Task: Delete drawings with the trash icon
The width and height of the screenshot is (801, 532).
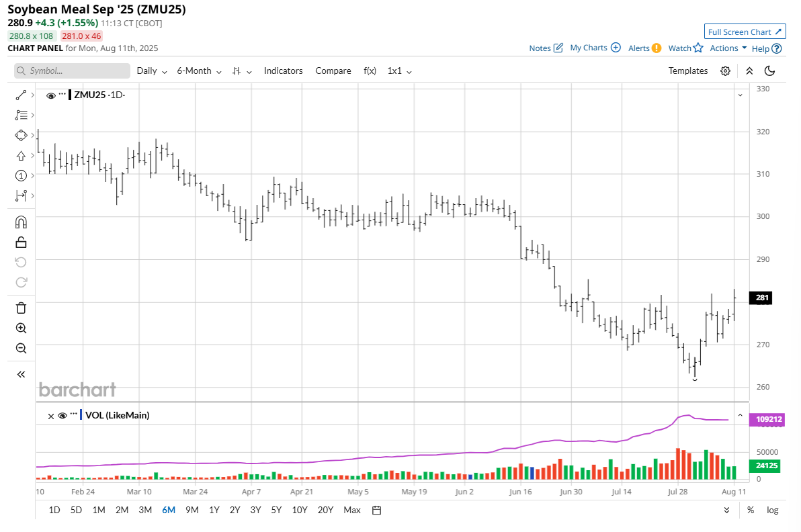Action: pos(21,308)
